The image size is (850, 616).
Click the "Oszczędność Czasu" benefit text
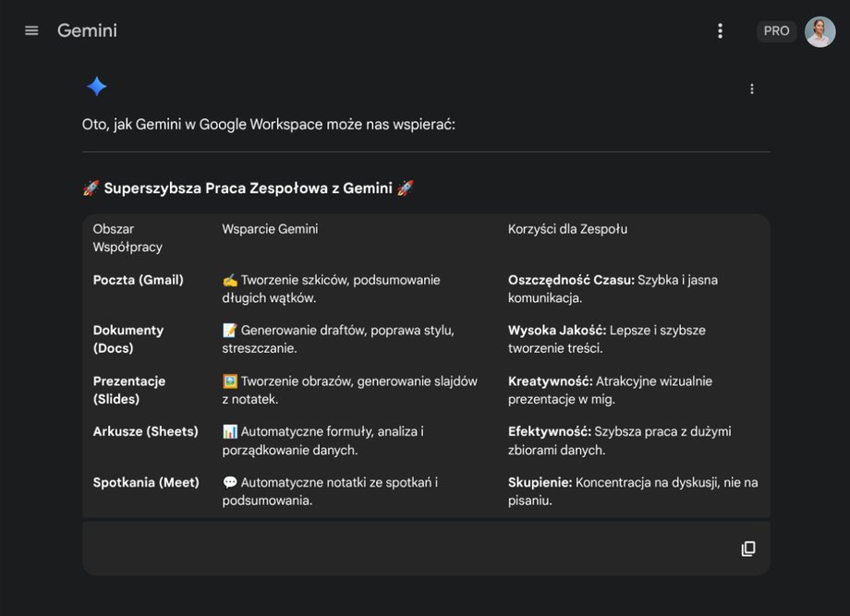pyautogui.click(x=571, y=280)
